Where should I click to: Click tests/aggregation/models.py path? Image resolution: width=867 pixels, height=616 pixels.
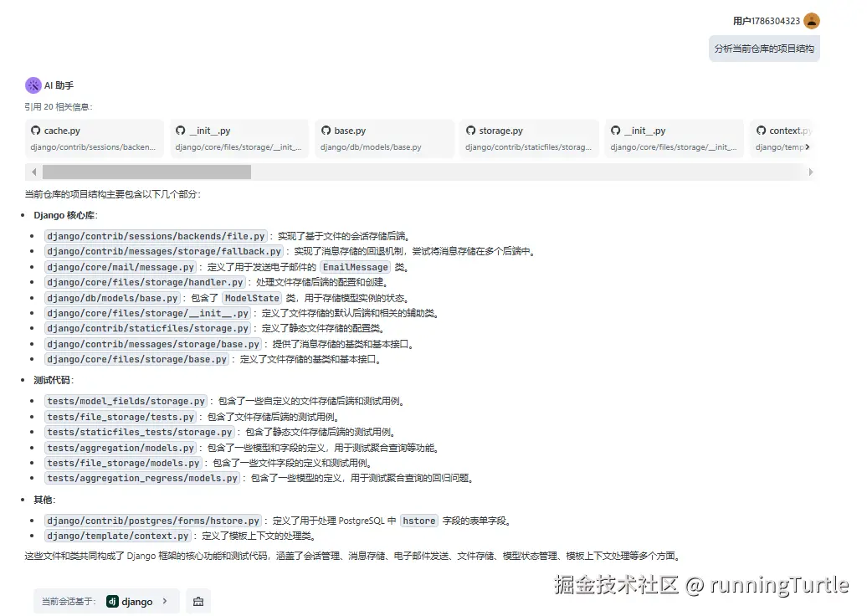click(121, 448)
